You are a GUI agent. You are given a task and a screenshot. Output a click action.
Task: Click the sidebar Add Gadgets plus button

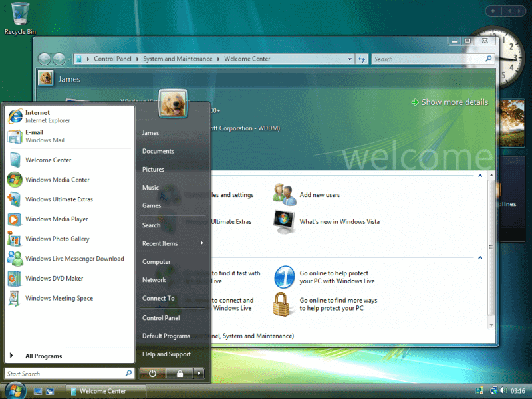pyautogui.click(x=493, y=11)
